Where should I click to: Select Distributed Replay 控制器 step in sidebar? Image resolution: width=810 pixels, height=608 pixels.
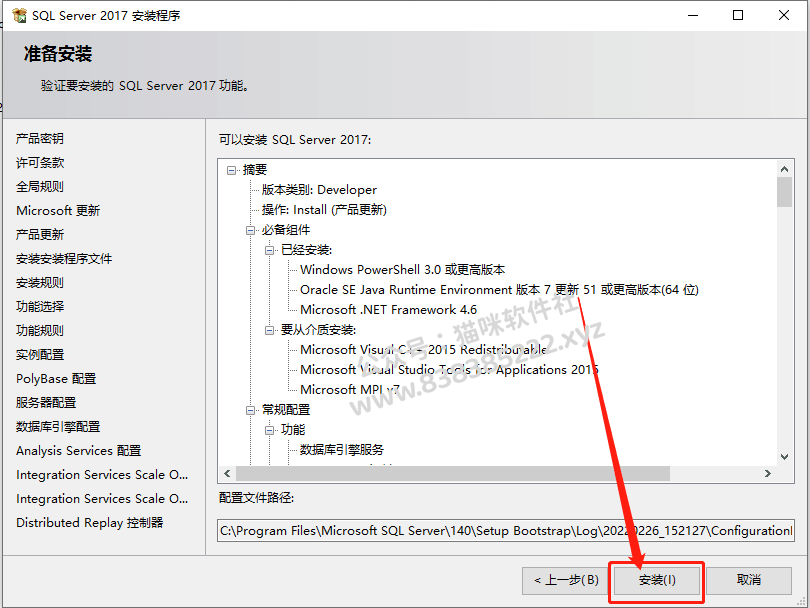coord(89,523)
